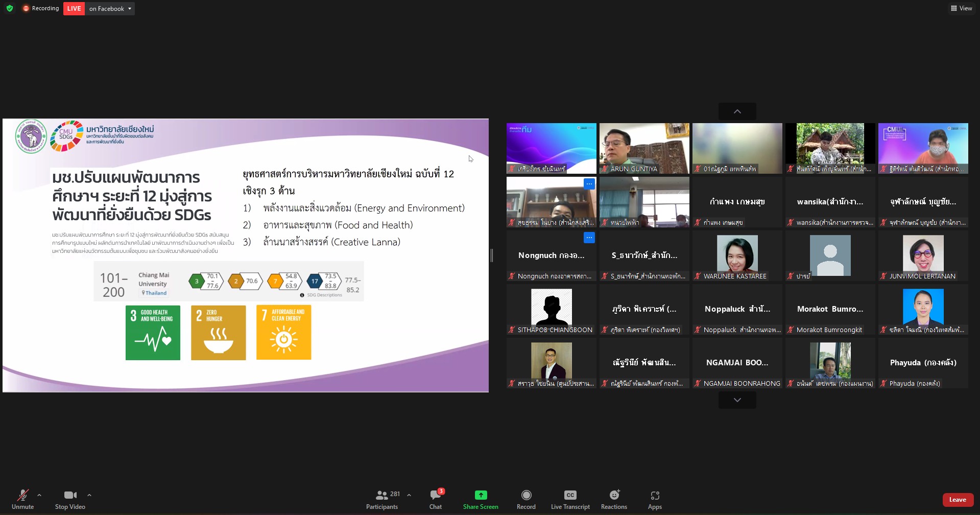Leave the meeting
980x515 pixels.
(958, 500)
